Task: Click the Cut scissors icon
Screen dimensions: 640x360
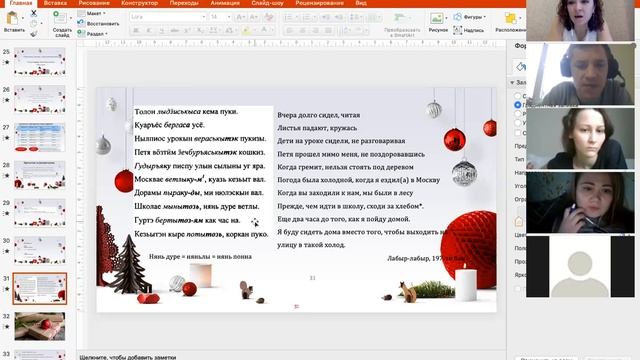Action: 34,14
